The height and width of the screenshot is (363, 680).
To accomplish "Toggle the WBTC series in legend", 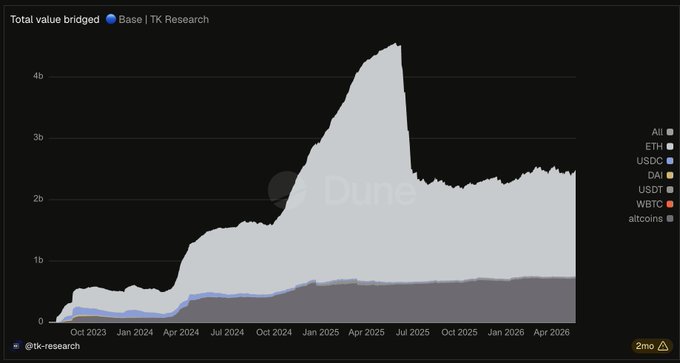I will coord(654,204).
